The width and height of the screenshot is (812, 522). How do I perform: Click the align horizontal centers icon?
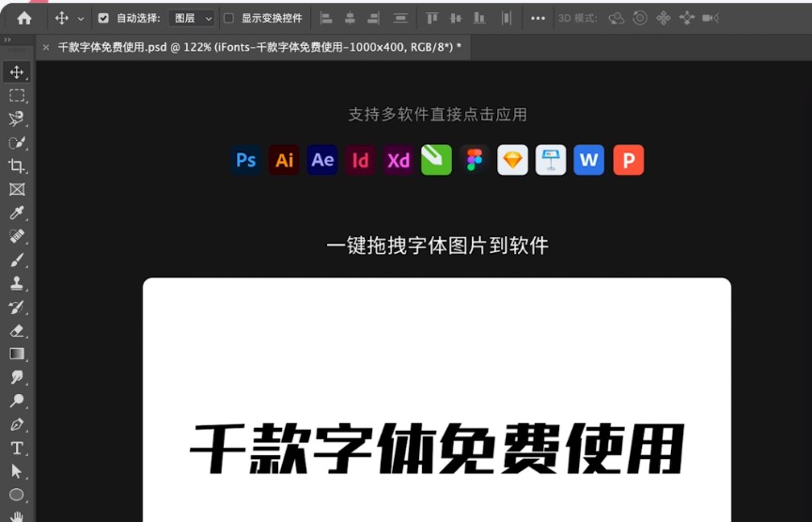tap(350, 19)
